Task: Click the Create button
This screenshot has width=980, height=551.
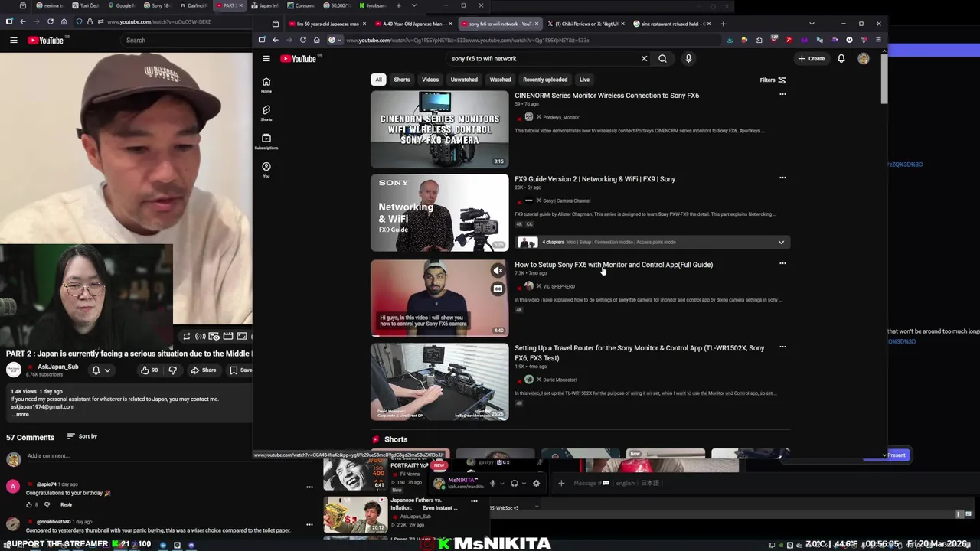Action: coord(812,59)
